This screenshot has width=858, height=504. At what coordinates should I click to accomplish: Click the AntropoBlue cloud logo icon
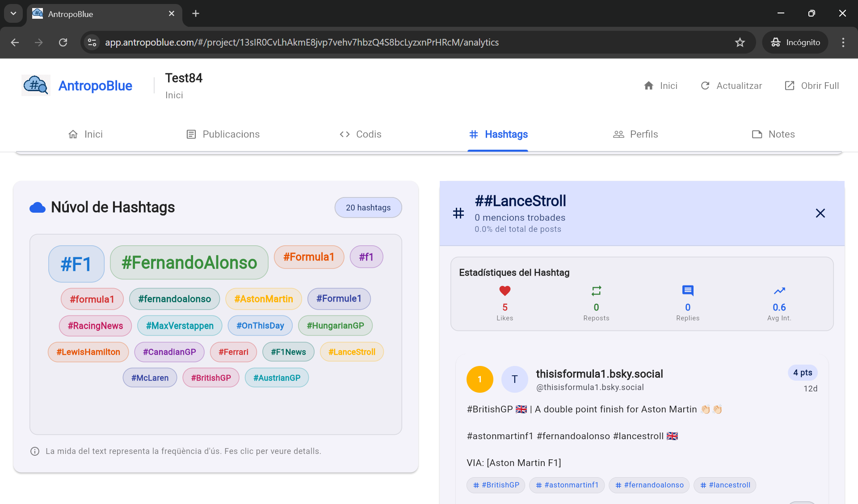pyautogui.click(x=36, y=85)
